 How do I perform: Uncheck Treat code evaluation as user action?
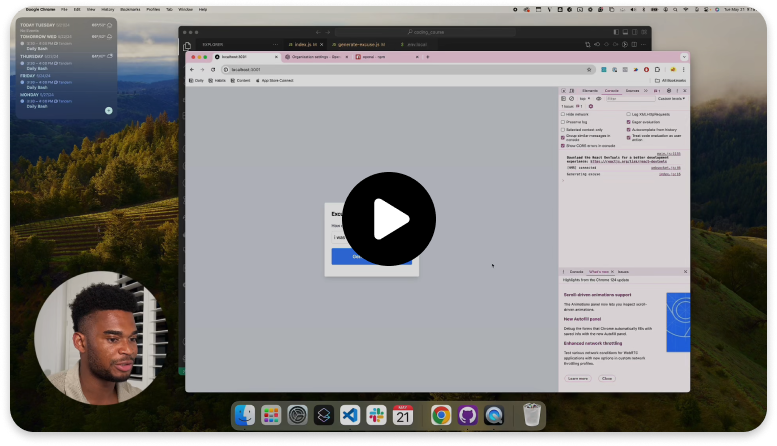[628, 137]
